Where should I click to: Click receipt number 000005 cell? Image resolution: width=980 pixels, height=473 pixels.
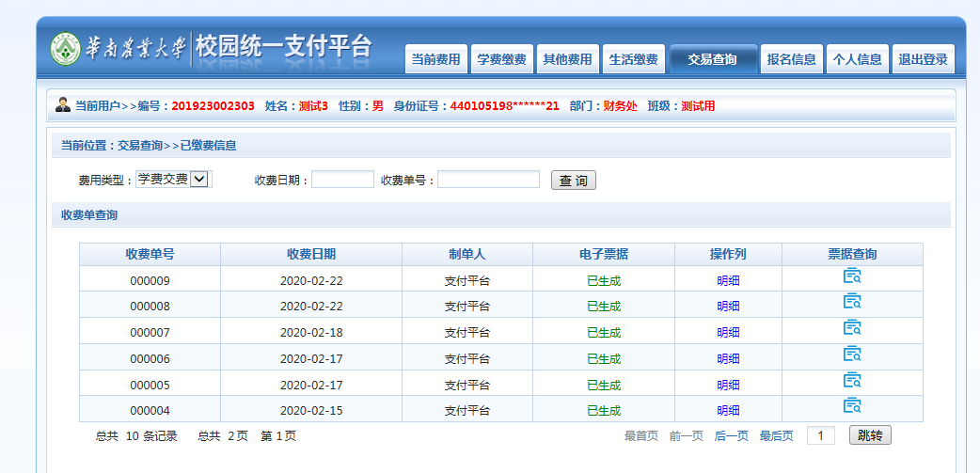150,385
